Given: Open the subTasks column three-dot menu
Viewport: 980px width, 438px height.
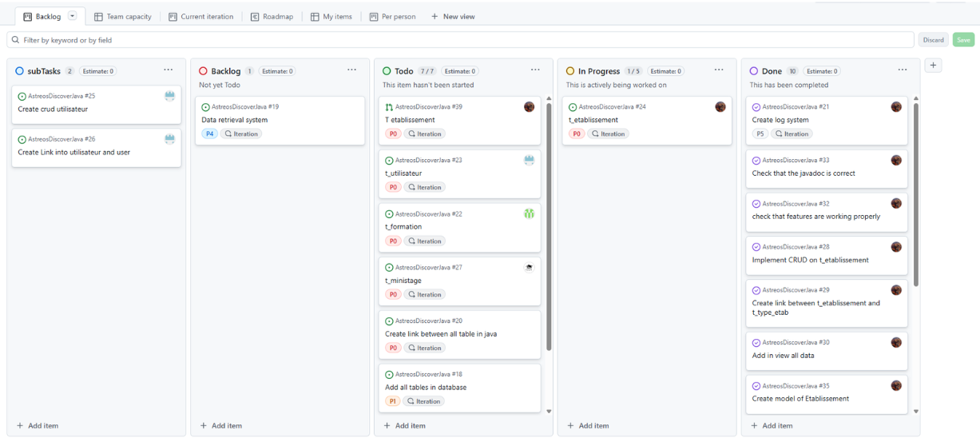Looking at the screenshot, I should coord(168,70).
